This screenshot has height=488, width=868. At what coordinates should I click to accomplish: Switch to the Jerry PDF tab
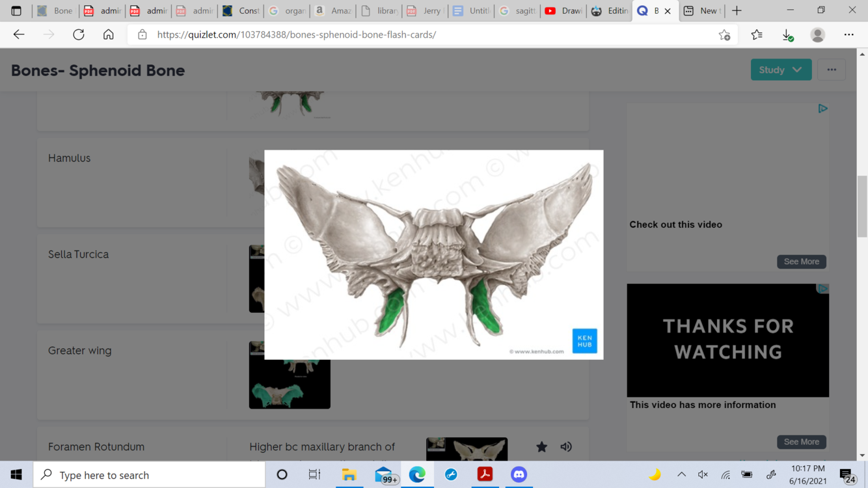point(426,11)
